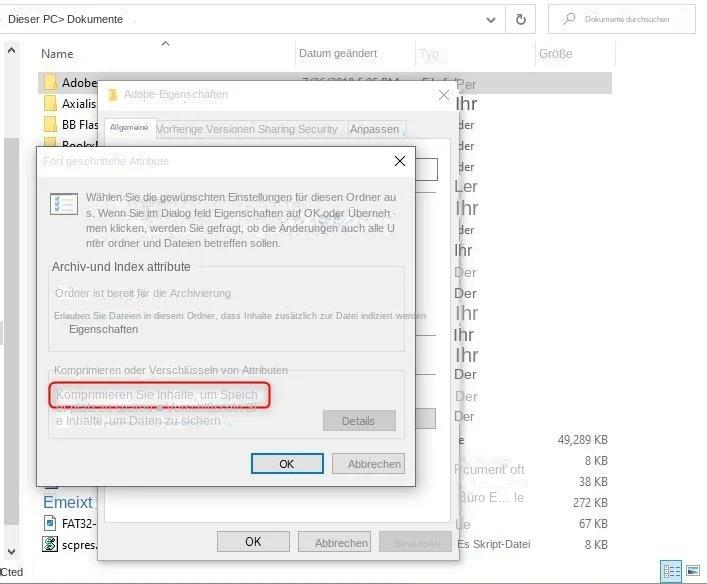
Task: Expand the address bar history dropdown
Action: click(490, 19)
